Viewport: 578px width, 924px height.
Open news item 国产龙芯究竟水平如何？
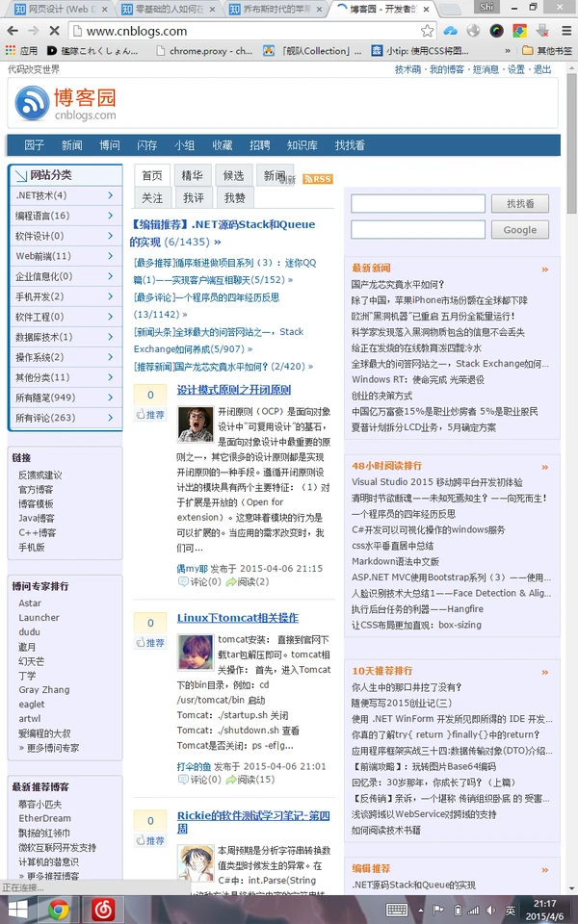point(398,285)
